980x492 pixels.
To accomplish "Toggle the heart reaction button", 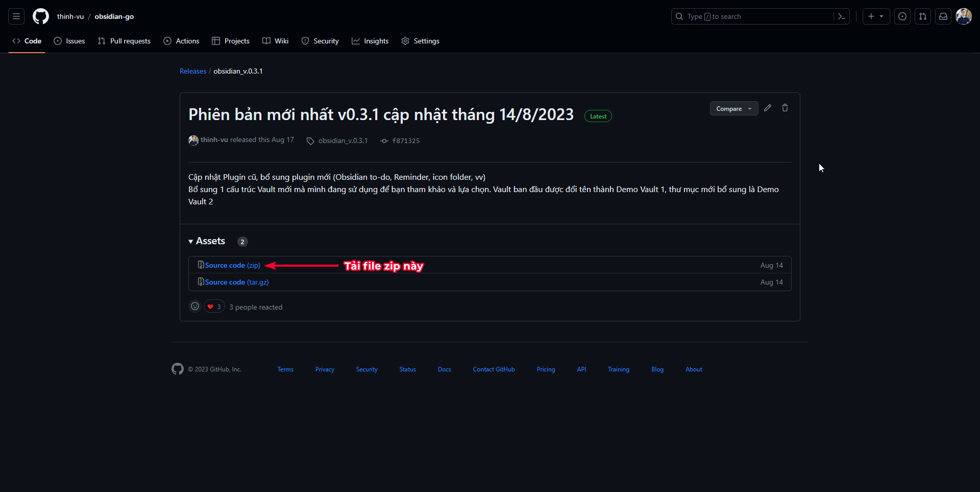I will (214, 307).
